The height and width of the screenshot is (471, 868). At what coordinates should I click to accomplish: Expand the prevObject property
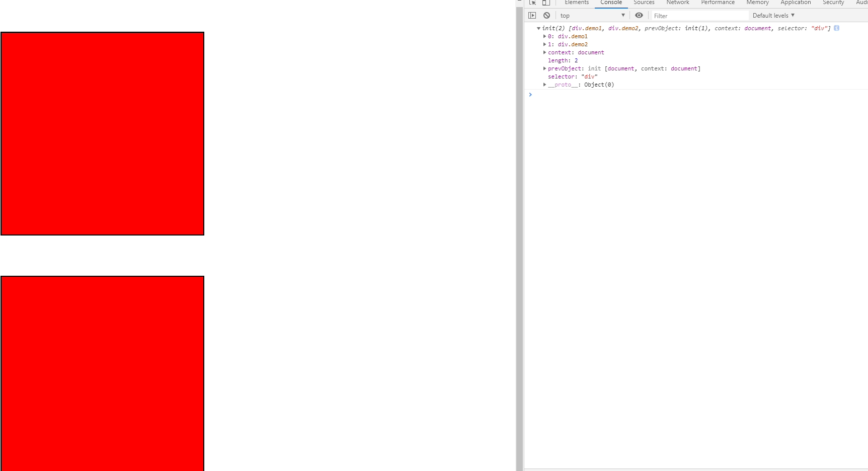(x=544, y=68)
